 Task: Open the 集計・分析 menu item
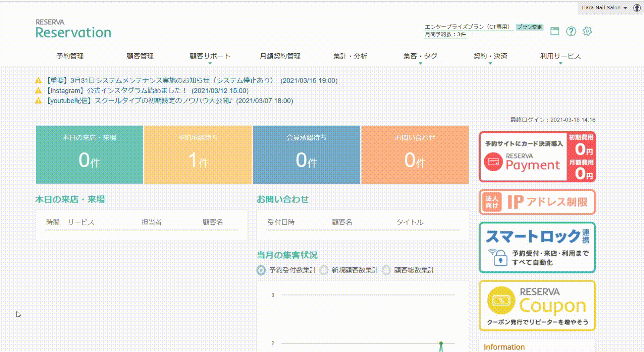click(350, 56)
